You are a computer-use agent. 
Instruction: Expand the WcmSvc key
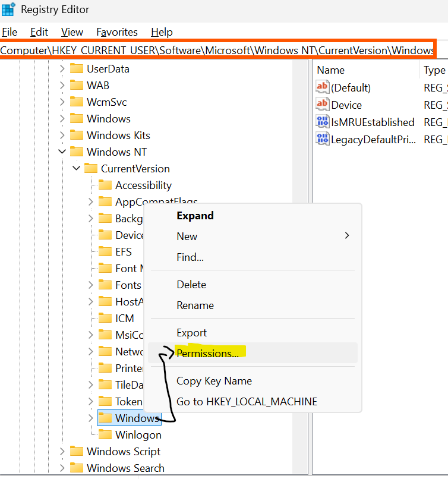click(x=62, y=102)
